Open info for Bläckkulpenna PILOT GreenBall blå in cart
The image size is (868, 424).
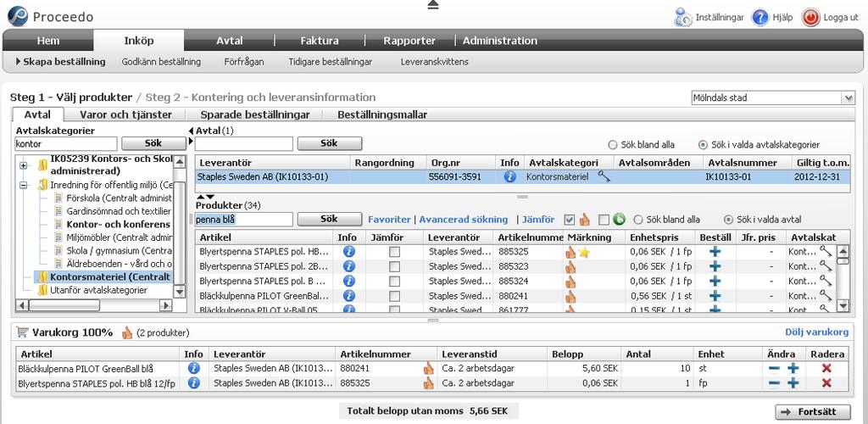tap(193, 368)
